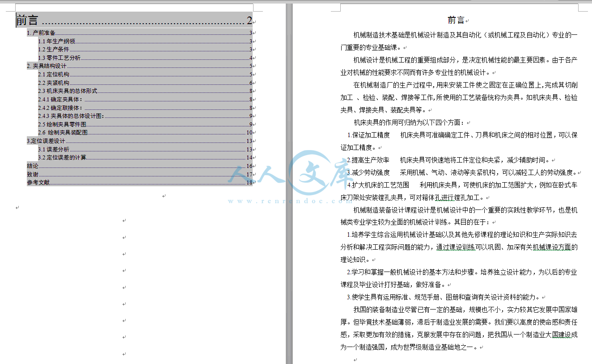The image size is (592, 364).
Task: Click the line starting '机械设计是机械工程的重要组成部分'
Action: click(x=465, y=60)
